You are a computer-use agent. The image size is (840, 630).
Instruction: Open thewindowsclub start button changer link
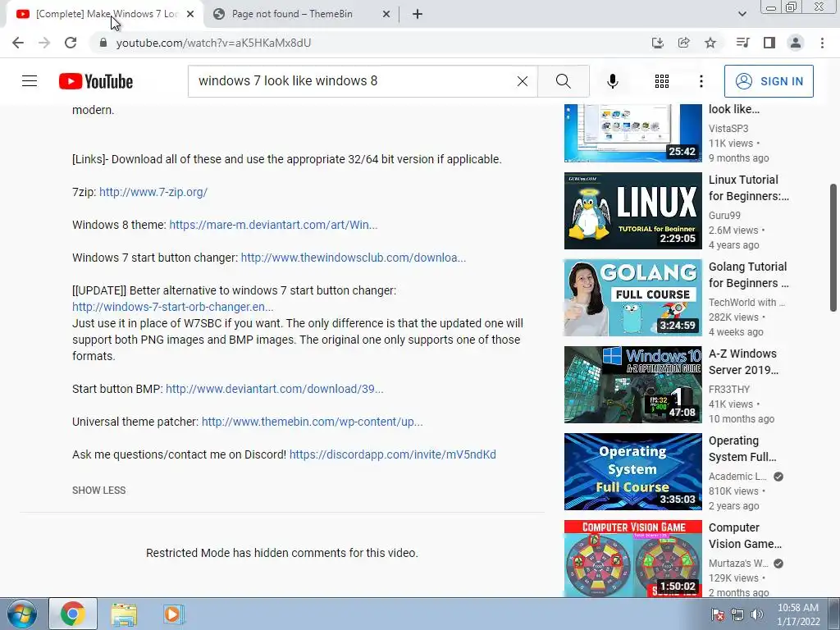tap(353, 257)
